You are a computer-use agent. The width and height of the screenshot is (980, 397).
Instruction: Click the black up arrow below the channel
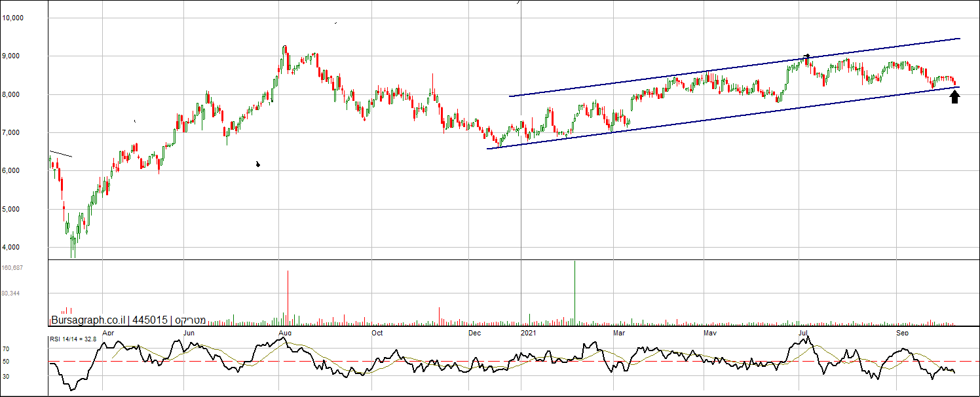point(954,97)
